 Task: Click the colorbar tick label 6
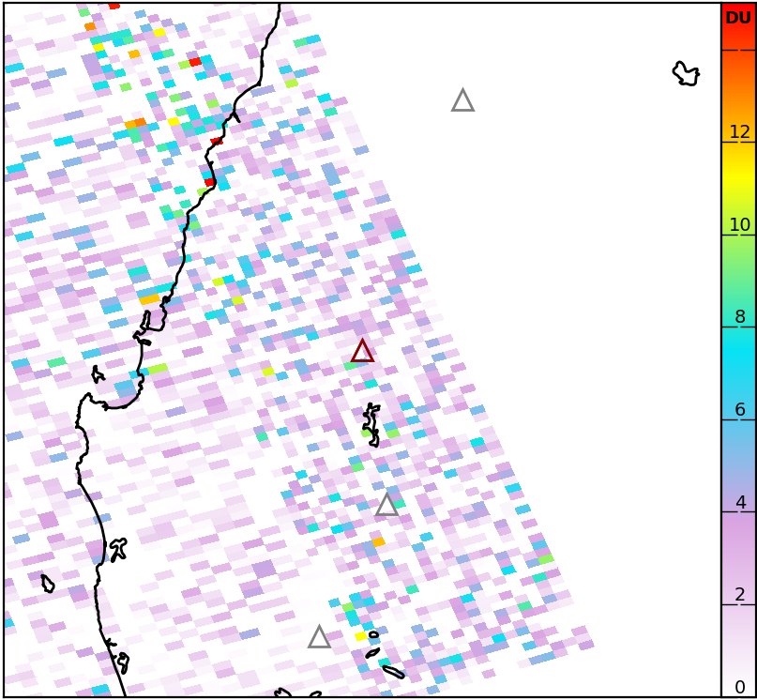[740, 410]
